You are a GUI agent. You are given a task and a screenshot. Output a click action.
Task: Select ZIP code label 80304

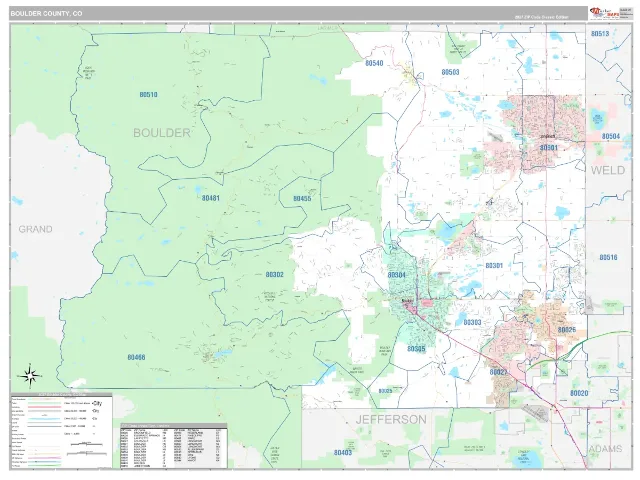point(397,275)
